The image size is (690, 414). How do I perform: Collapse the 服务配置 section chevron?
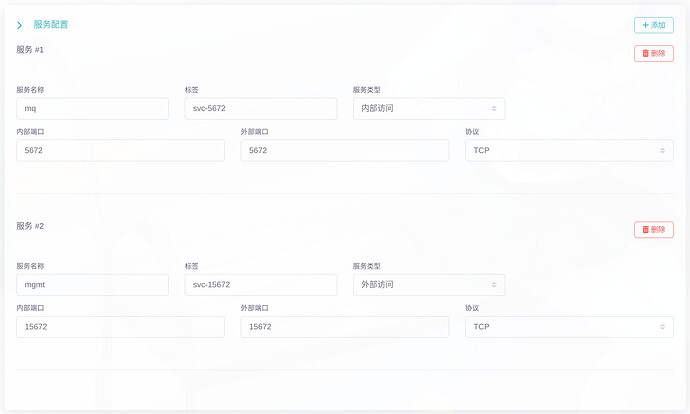coord(19,26)
